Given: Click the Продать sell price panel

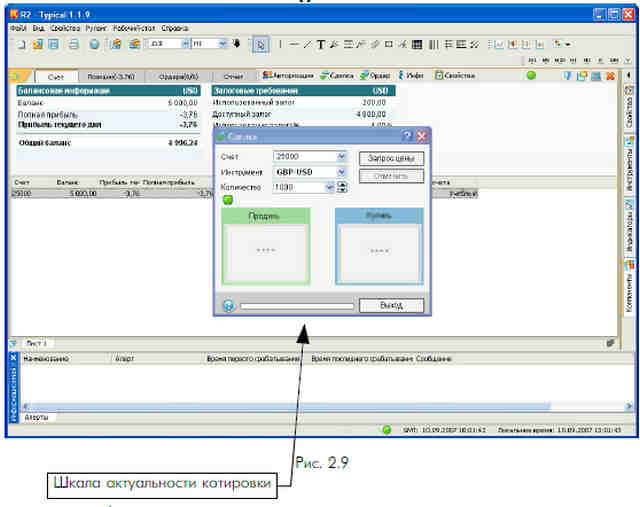Looking at the screenshot, I should pyautogui.click(x=266, y=246).
